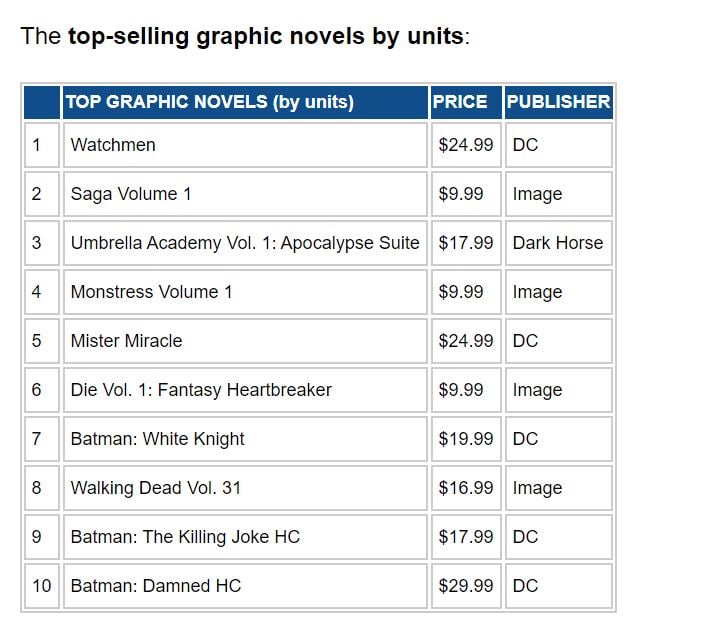Select the Dark Horse publisher cell
The width and height of the screenshot is (702, 625).
click(558, 243)
